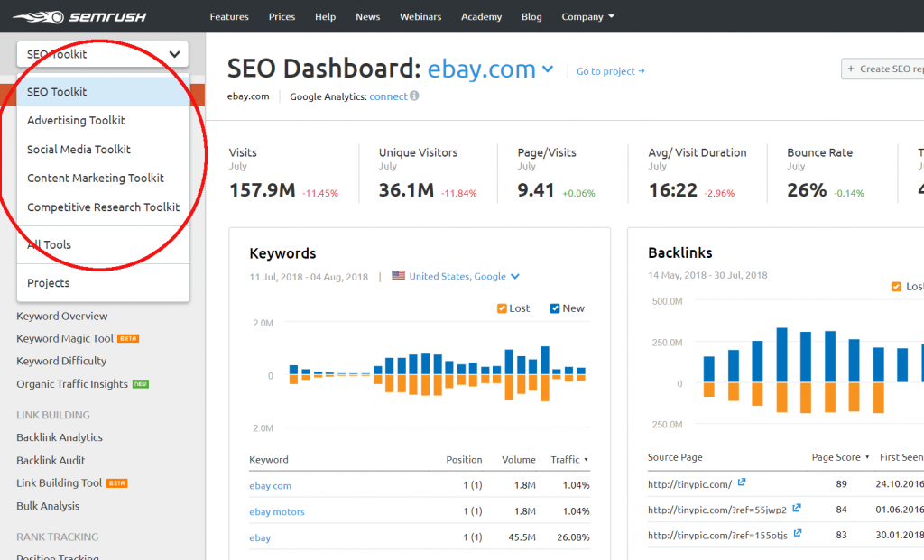Click the Traffic column sort arrow
924x560 pixels.
click(x=587, y=459)
